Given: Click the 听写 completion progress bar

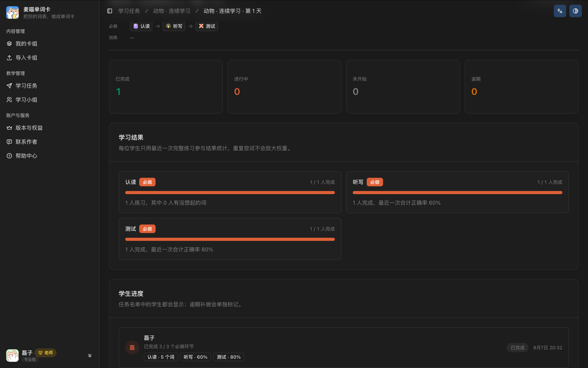Looking at the screenshot, I should coord(457,193).
